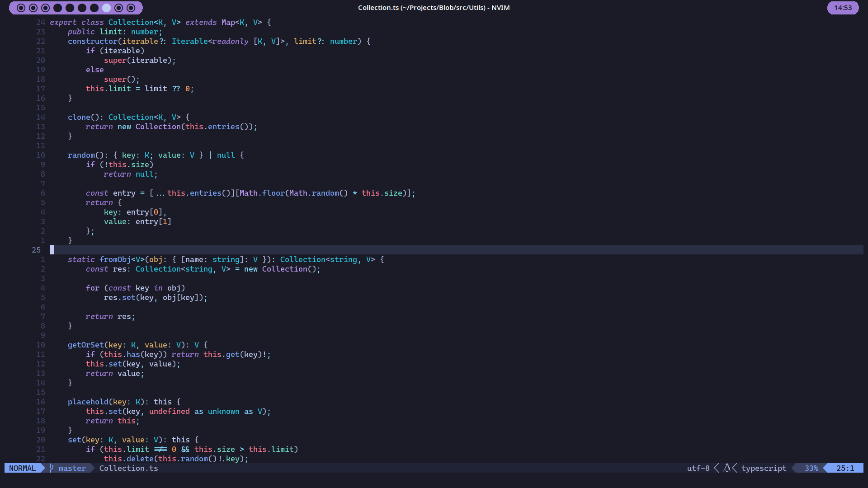The image size is (868, 488).
Task: Switch to the first workspace indicator
Action: coord(21,8)
